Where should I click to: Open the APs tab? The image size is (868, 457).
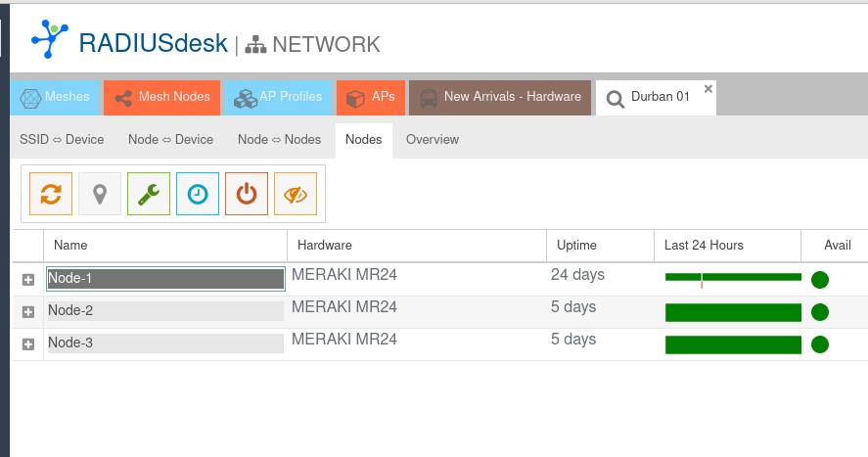point(371,97)
